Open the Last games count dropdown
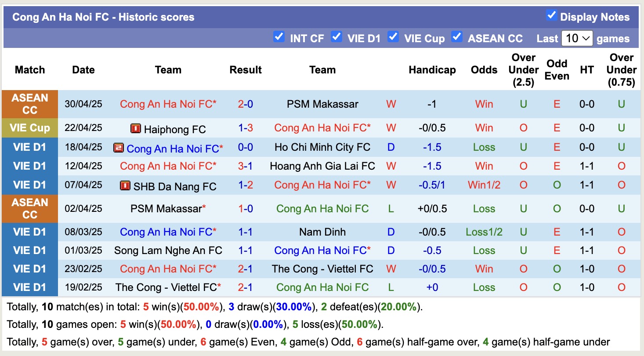 click(x=577, y=38)
